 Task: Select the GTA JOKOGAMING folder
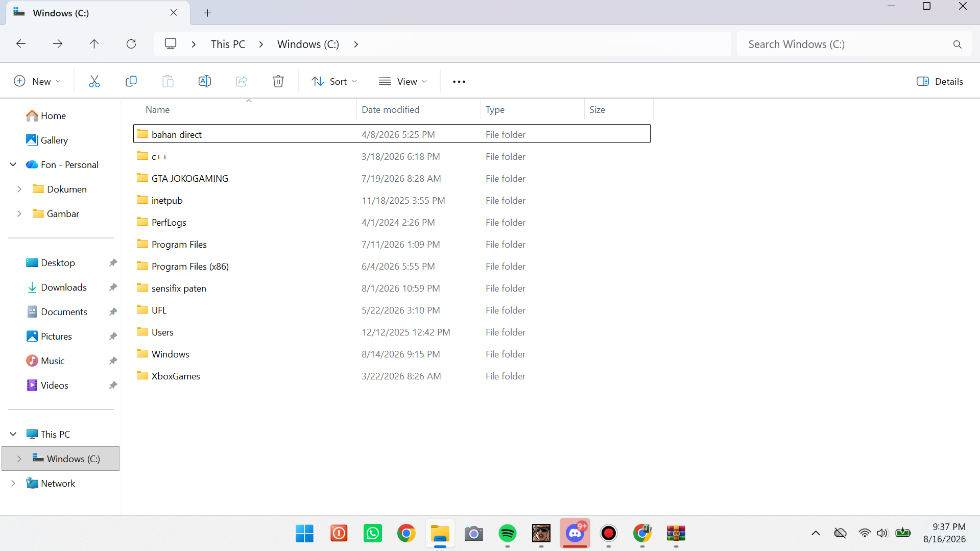392,178
